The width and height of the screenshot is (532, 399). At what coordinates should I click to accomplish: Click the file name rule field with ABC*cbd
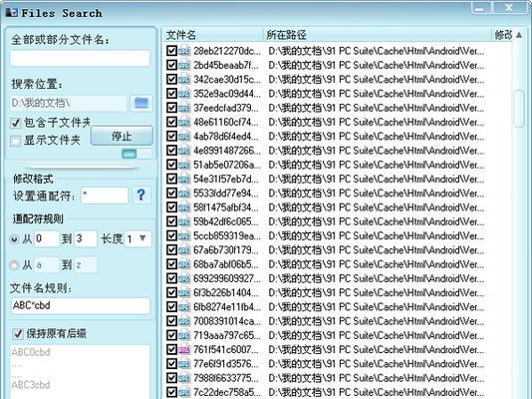[x=80, y=305]
